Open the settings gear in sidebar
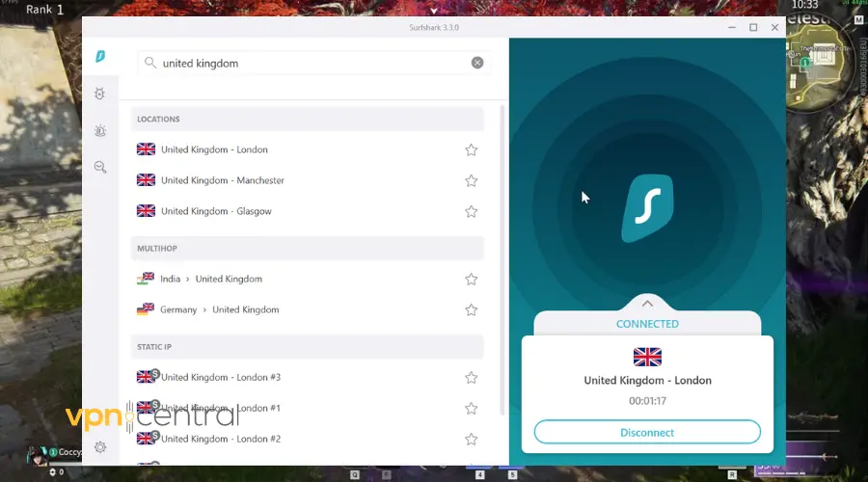Image resolution: width=868 pixels, height=482 pixels. (x=100, y=447)
